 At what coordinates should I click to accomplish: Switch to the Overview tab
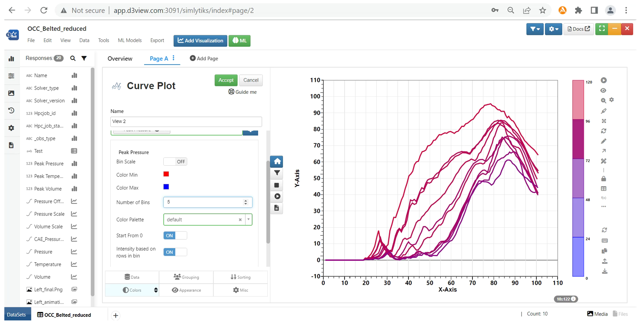point(120,59)
